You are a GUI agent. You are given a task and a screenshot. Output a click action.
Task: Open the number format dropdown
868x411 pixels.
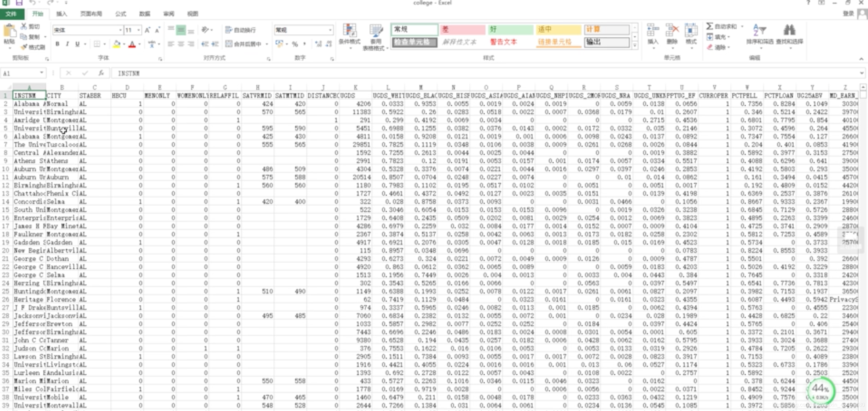pyautogui.click(x=330, y=30)
